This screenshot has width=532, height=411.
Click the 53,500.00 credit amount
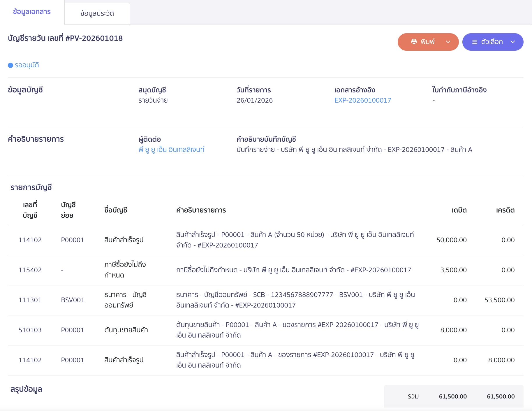[x=499, y=300]
